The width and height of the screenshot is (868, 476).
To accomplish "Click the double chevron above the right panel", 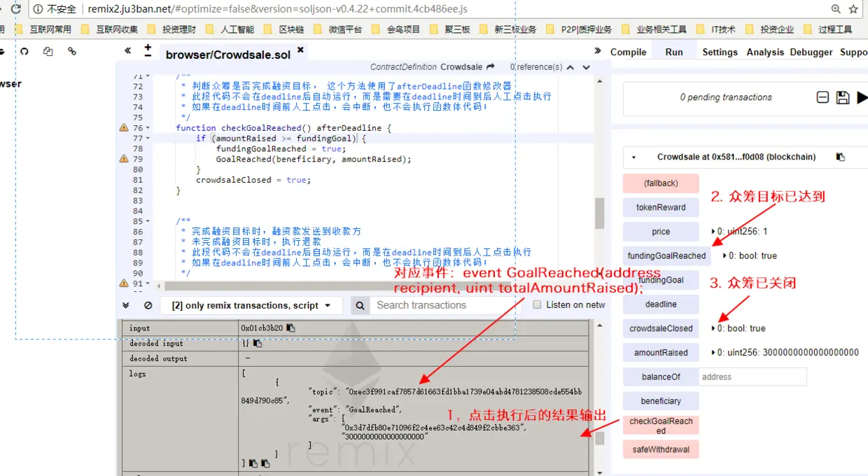I will 598,50.
